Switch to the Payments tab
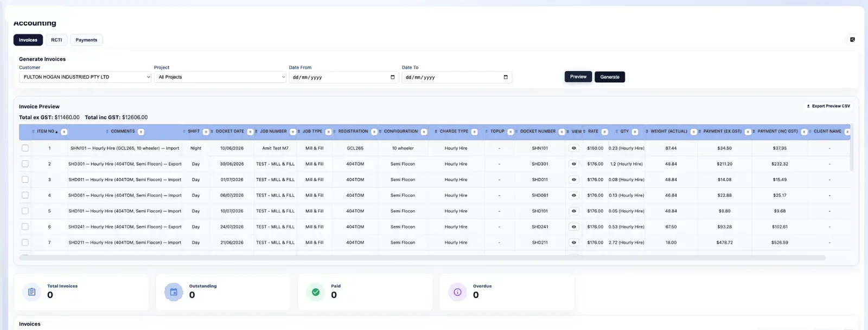Viewport: 868px width, 330px height. click(86, 40)
